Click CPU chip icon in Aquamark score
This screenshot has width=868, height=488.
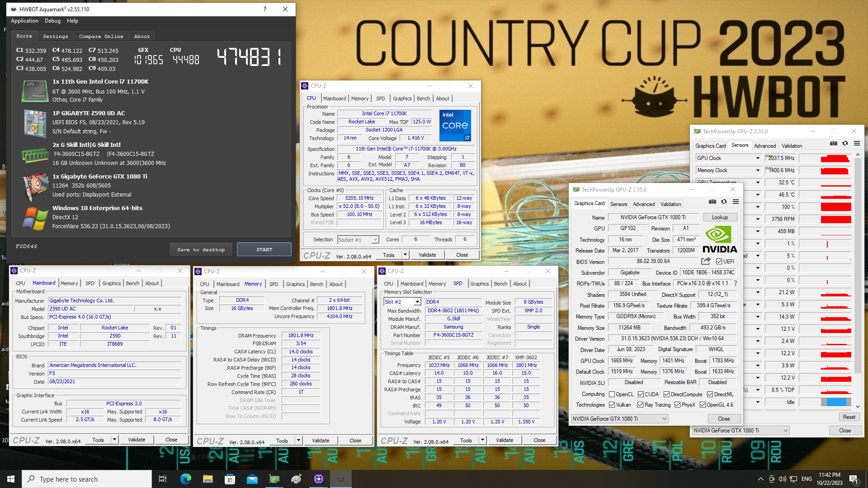click(x=35, y=91)
